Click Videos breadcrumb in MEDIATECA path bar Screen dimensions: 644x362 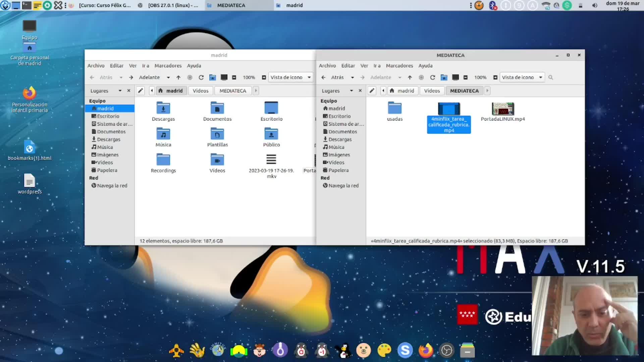(432, 90)
